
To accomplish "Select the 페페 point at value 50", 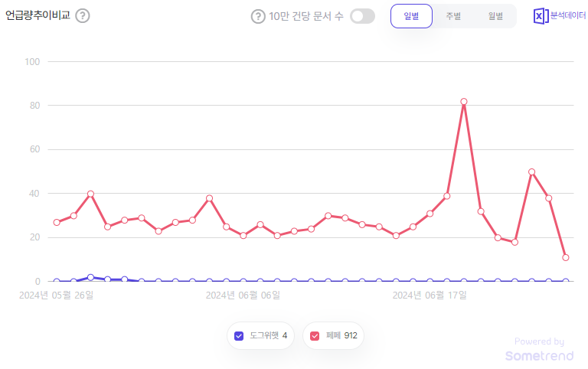I will [x=531, y=172].
